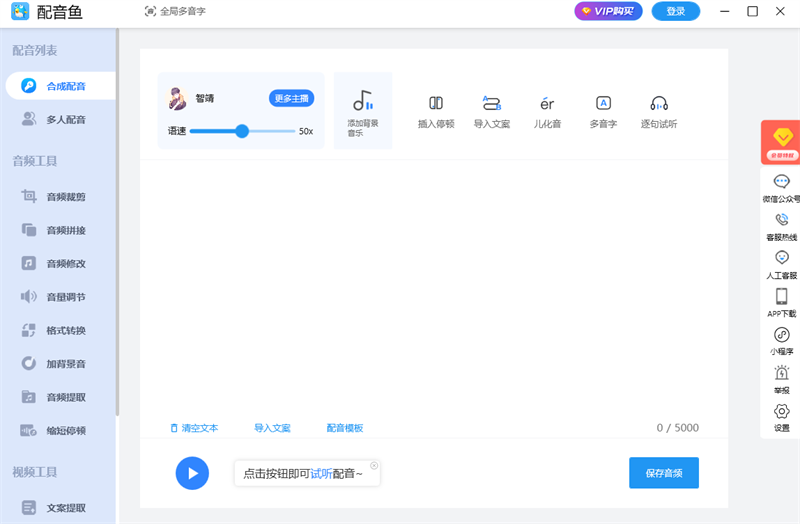This screenshot has height=524, width=800.
Task: Click the 保存音频 button
Action: coord(663,473)
